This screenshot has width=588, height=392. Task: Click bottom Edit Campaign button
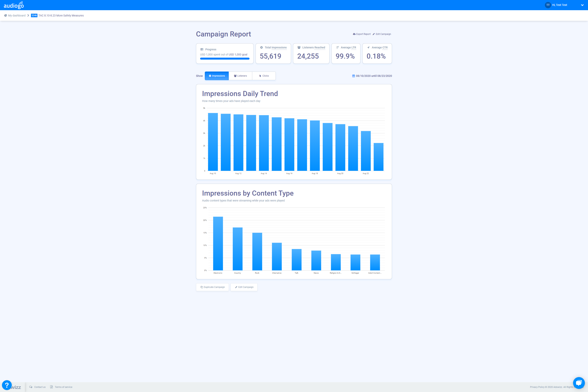click(244, 287)
